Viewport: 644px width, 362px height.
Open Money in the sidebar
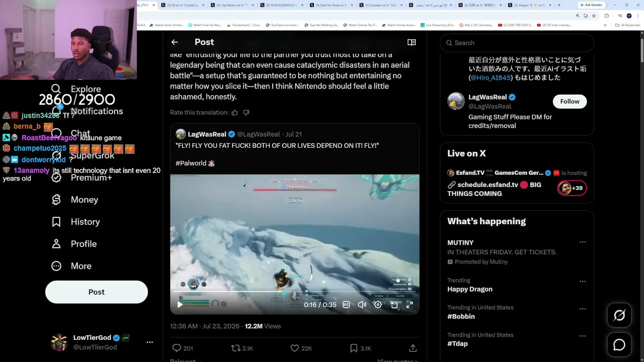(x=75, y=200)
